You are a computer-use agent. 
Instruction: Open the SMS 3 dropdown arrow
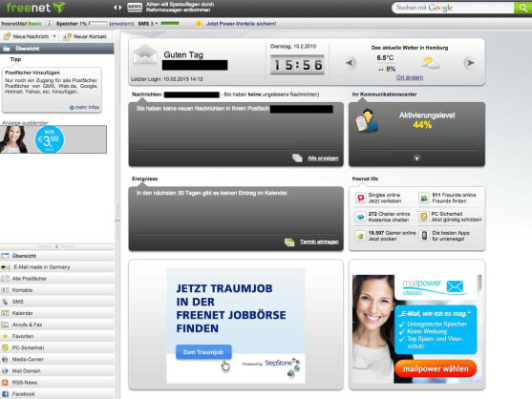[157, 24]
